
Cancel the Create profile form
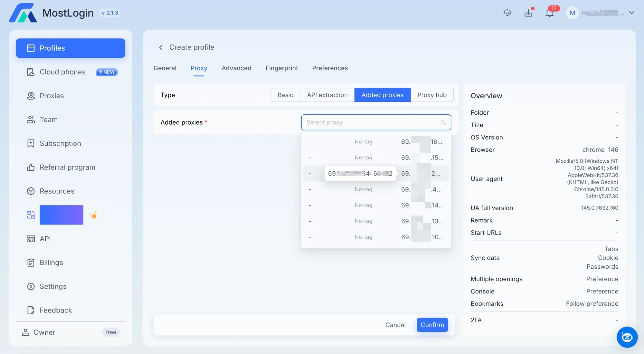(395, 325)
